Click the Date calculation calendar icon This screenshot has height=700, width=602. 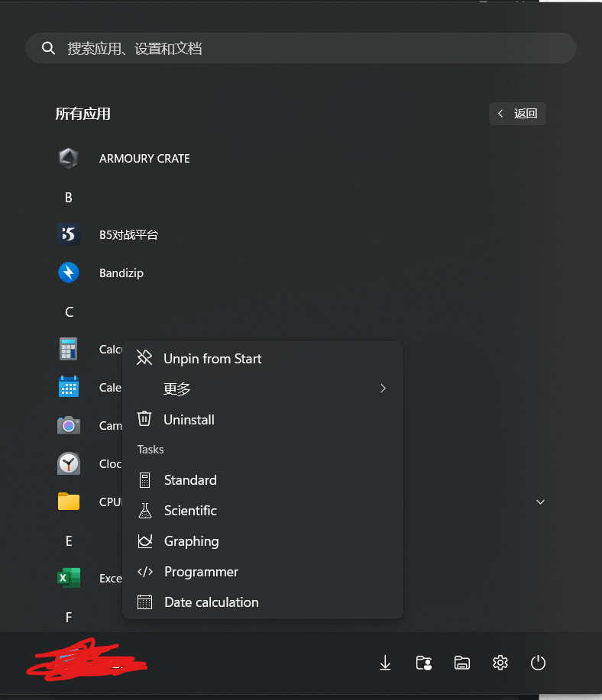145,602
